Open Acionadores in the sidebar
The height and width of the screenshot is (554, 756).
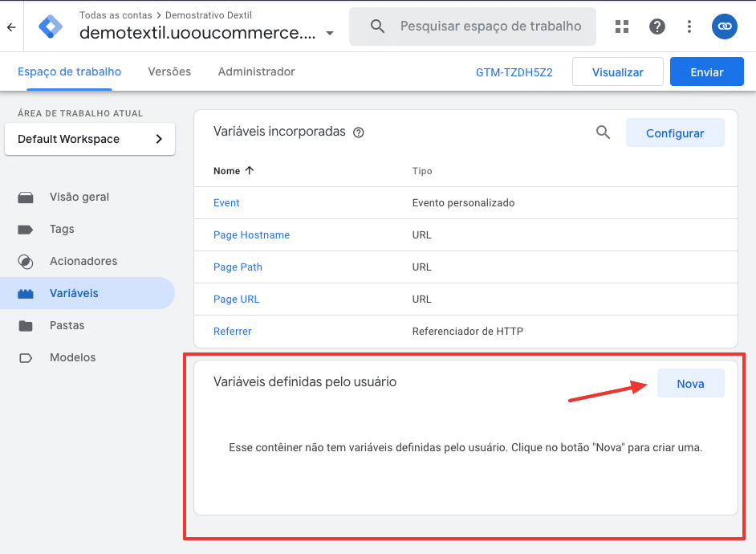tap(83, 261)
